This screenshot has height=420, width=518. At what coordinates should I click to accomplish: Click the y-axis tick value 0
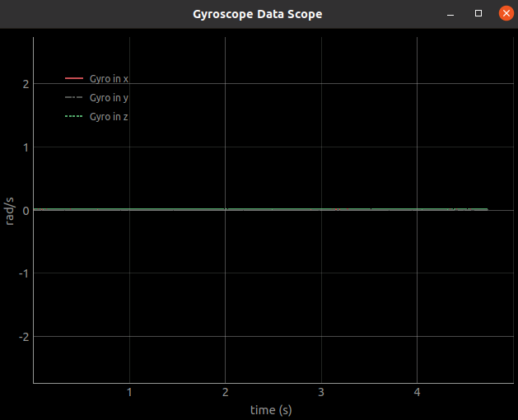click(x=26, y=211)
